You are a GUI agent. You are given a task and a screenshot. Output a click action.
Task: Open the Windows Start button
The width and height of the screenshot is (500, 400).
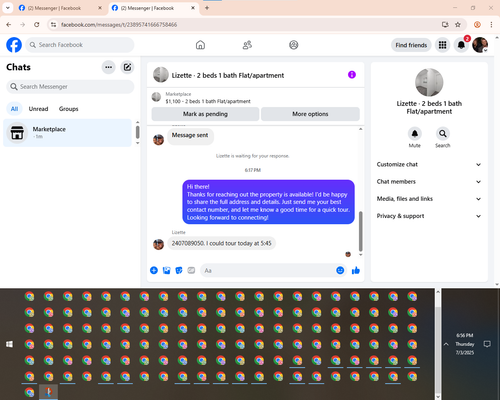tap(9, 344)
